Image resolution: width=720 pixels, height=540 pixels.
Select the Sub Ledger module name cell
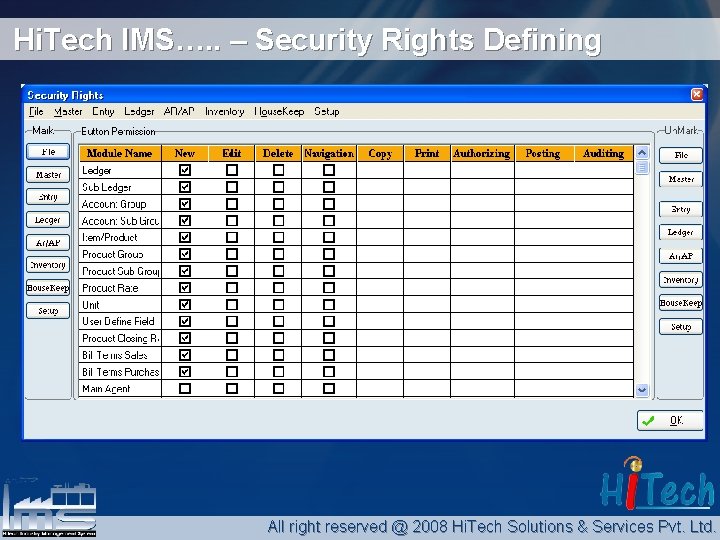click(x=120, y=187)
